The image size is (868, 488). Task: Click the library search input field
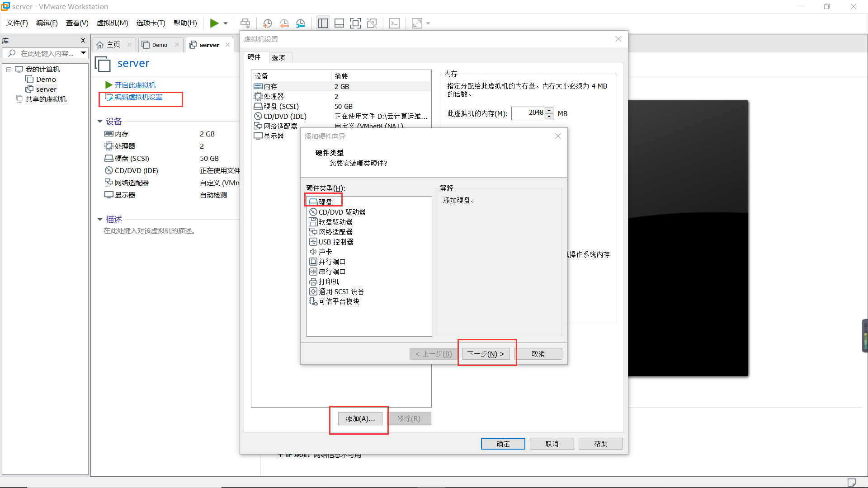coord(41,53)
